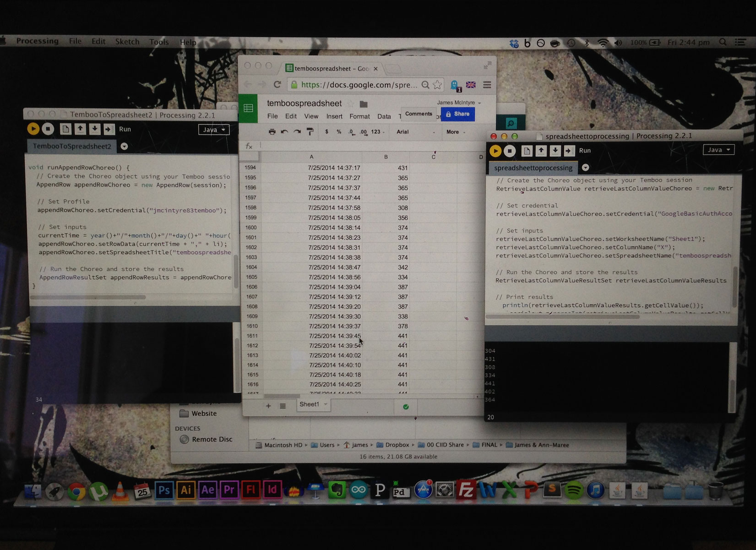Create a new sketch in the TembooToSpreadsheet2 window
This screenshot has height=550, width=756.
(x=65, y=129)
